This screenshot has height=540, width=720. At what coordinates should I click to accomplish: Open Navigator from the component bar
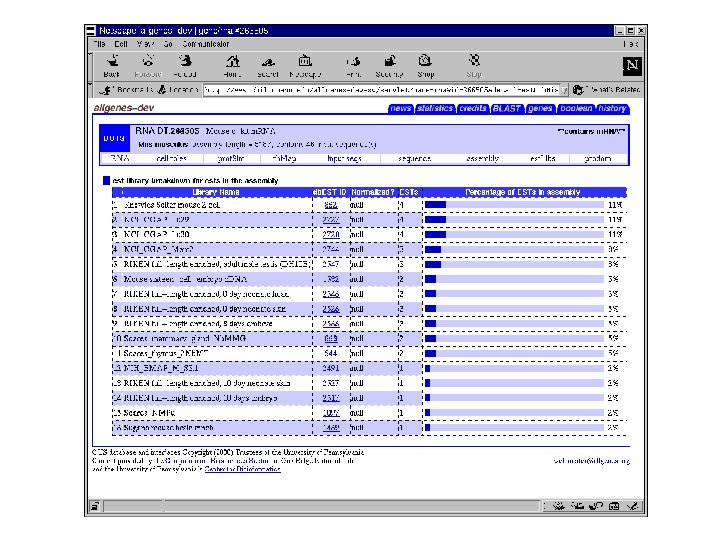pyautogui.click(x=558, y=506)
